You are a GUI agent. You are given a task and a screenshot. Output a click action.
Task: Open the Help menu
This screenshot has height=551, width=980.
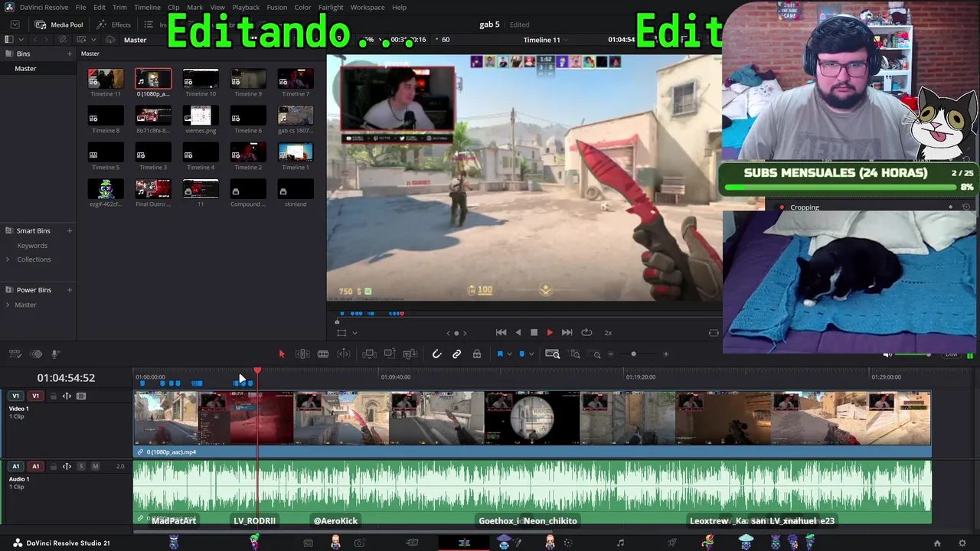(399, 7)
